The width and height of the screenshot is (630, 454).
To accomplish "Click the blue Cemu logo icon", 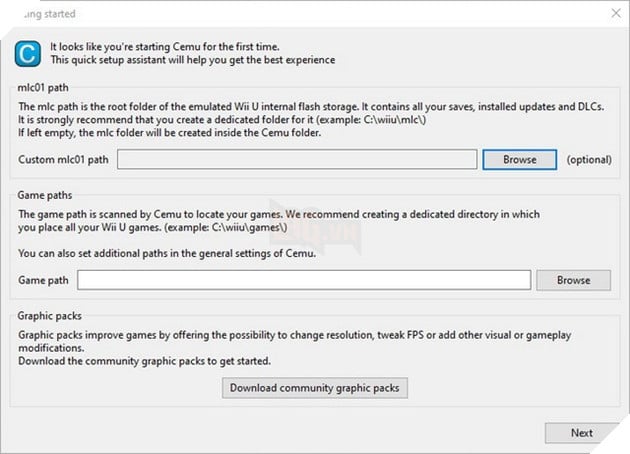I will click(x=31, y=53).
